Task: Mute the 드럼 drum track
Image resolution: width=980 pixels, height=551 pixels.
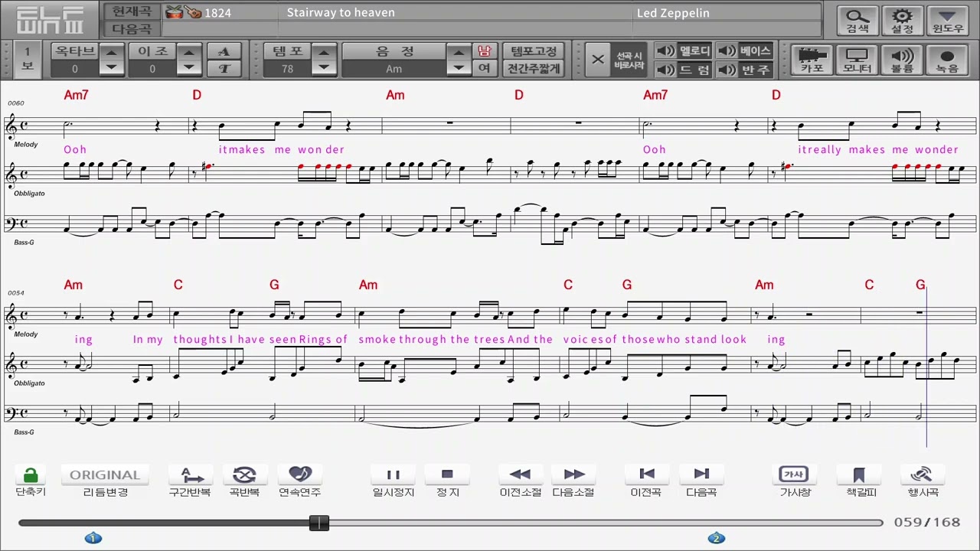Action: 684,70
